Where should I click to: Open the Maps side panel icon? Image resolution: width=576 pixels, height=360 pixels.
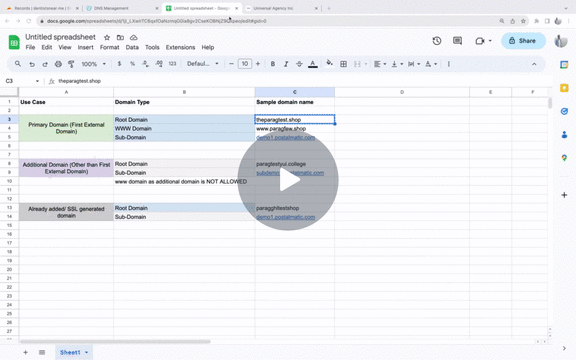(x=564, y=158)
